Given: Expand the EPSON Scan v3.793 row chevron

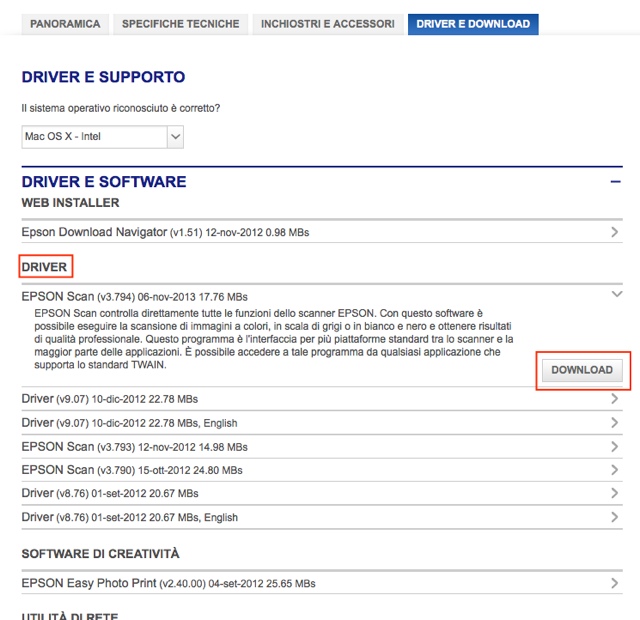Looking at the screenshot, I should [x=615, y=447].
